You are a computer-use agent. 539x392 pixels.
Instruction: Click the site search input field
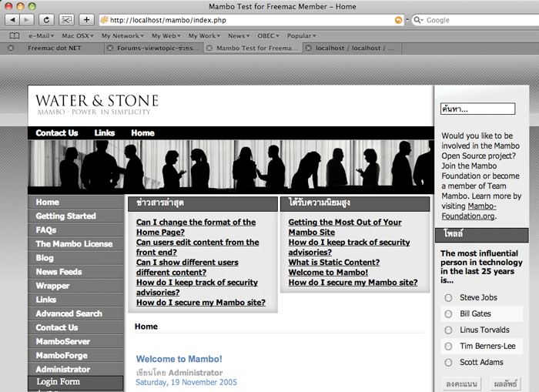pos(477,109)
